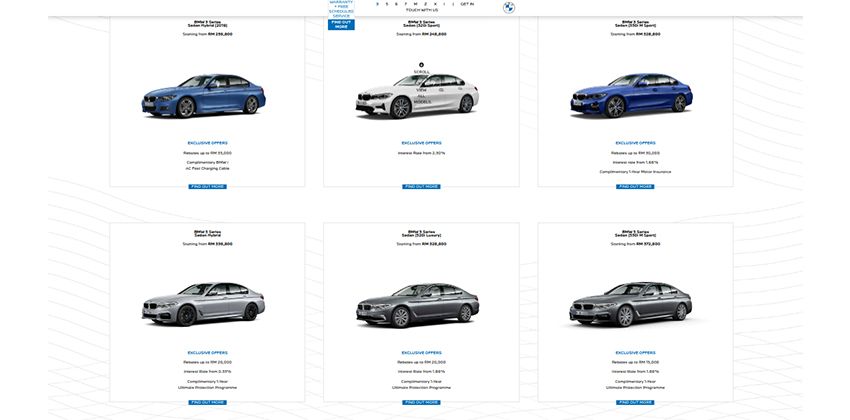Click the rebates line in 3 Series Hybrid card
The height and width of the screenshot is (420, 850).
pyautogui.click(x=208, y=153)
